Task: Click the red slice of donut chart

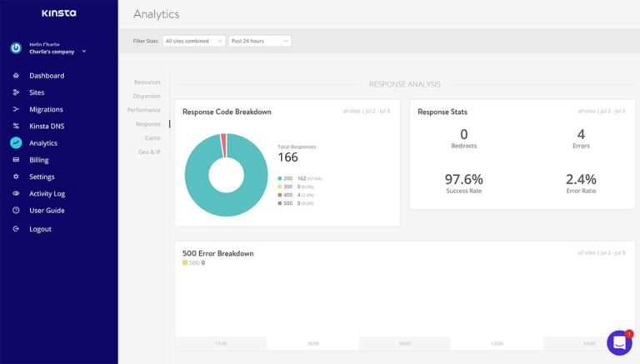Action: (x=223, y=145)
